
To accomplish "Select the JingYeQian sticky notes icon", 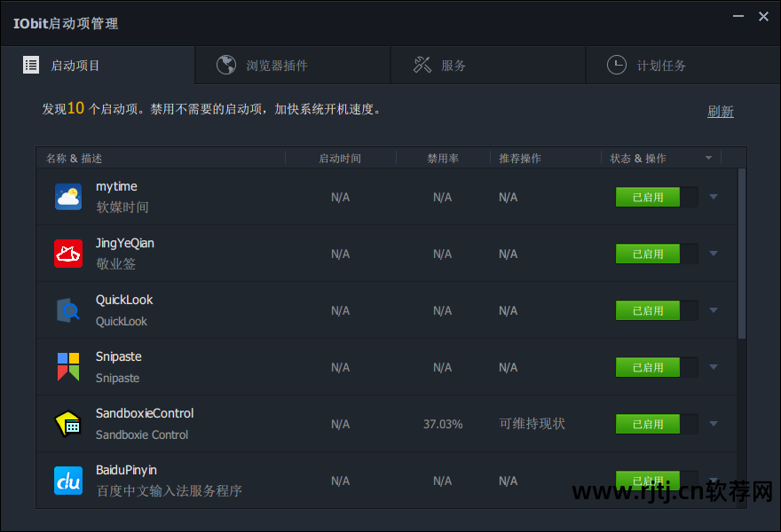I will [68, 253].
